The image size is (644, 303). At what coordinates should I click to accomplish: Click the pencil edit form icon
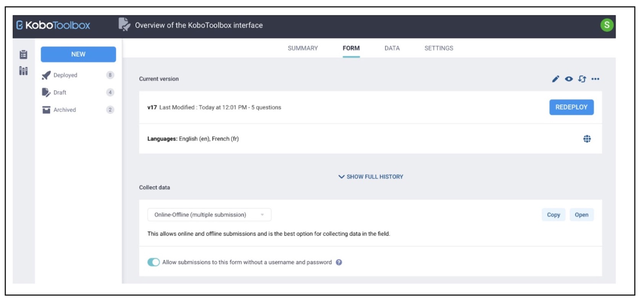tap(555, 79)
